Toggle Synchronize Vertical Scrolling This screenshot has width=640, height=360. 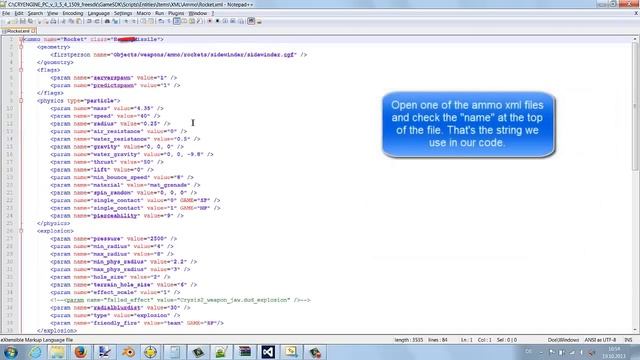pos(142,21)
